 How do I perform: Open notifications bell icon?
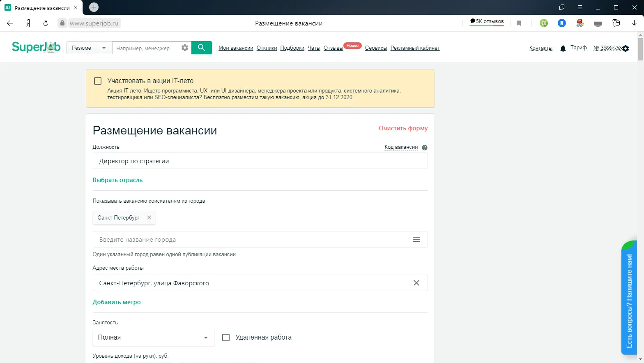pyautogui.click(x=563, y=49)
